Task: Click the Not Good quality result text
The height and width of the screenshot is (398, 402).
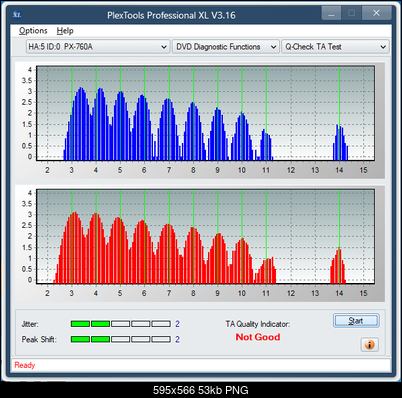Action: tap(258, 337)
